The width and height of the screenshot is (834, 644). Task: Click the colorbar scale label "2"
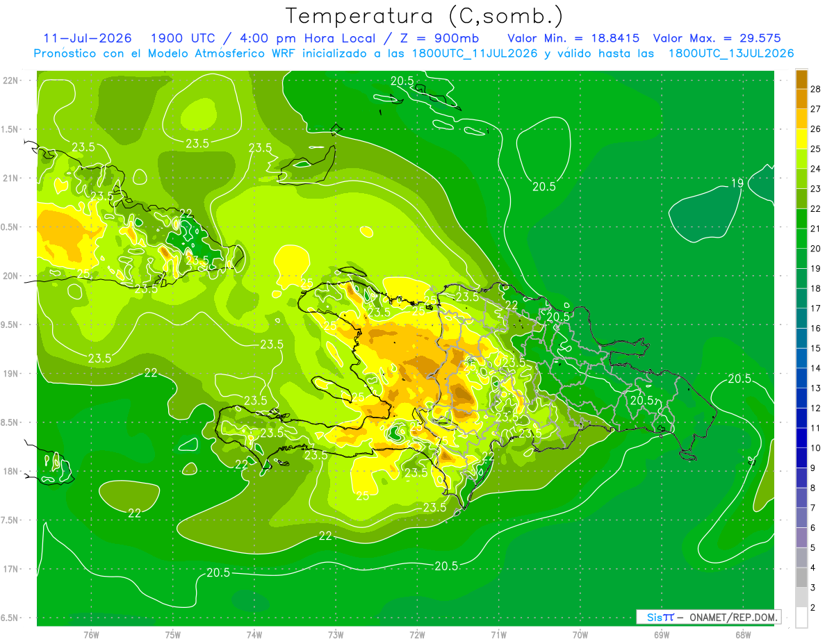(x=813, y=608)
